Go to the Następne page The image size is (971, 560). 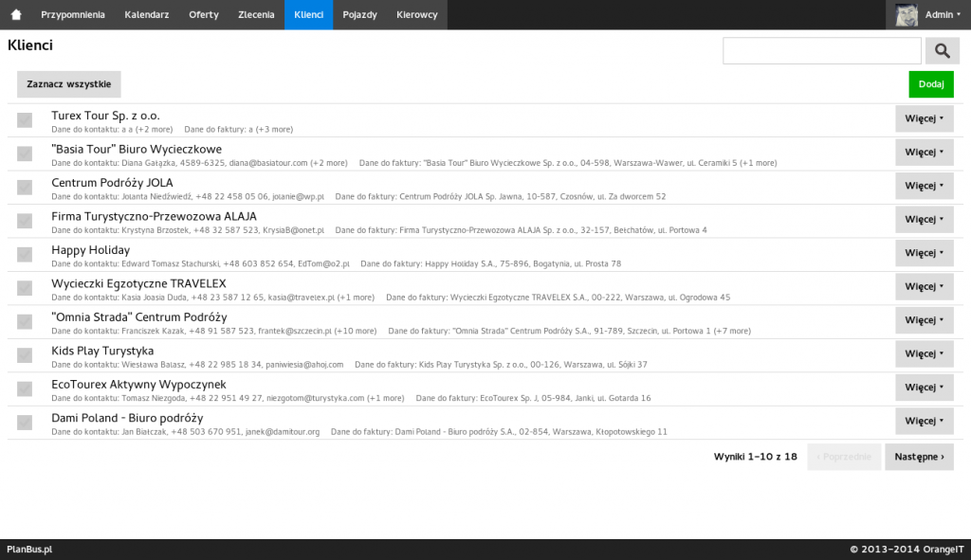click(x=919, y=457)
